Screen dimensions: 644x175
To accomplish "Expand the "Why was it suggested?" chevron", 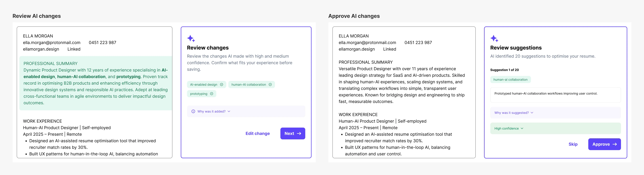I will [532, 113].
